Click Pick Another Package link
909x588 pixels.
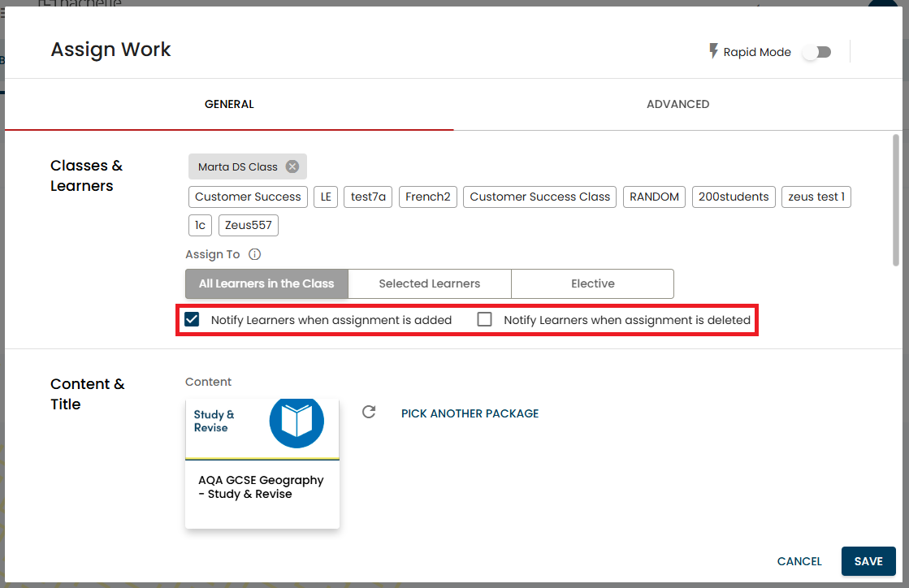(470, 413)
